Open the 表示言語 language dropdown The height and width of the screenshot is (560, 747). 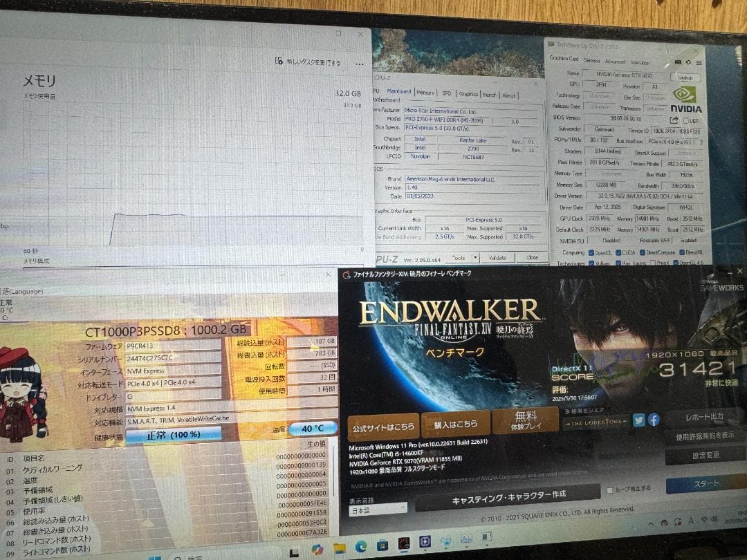coord(377,509)
